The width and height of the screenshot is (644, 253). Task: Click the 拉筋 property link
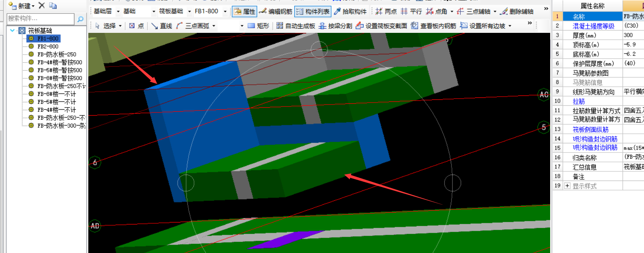pyautogui.click(x=578, y=101)
